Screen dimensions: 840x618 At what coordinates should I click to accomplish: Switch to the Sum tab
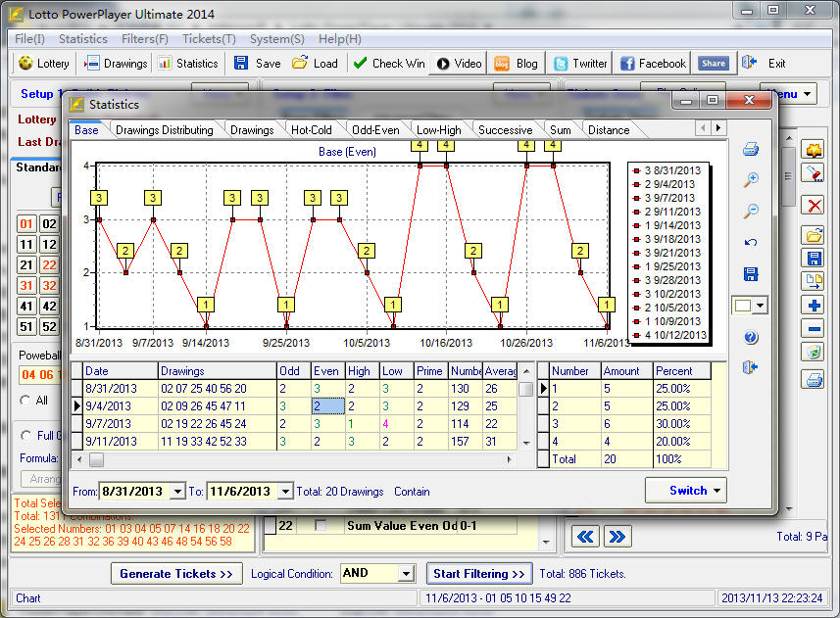coord(561,130)
